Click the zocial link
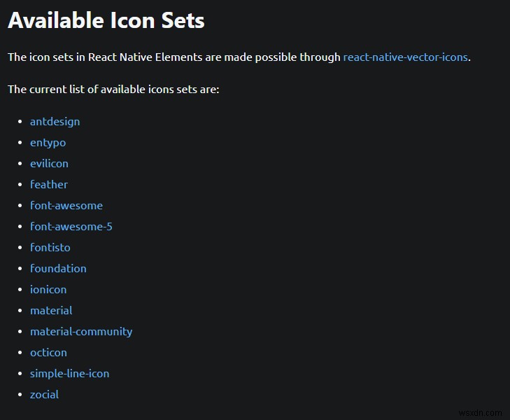Image resolution: width=510 pixels, height=420 pixels. click(44, 395)
